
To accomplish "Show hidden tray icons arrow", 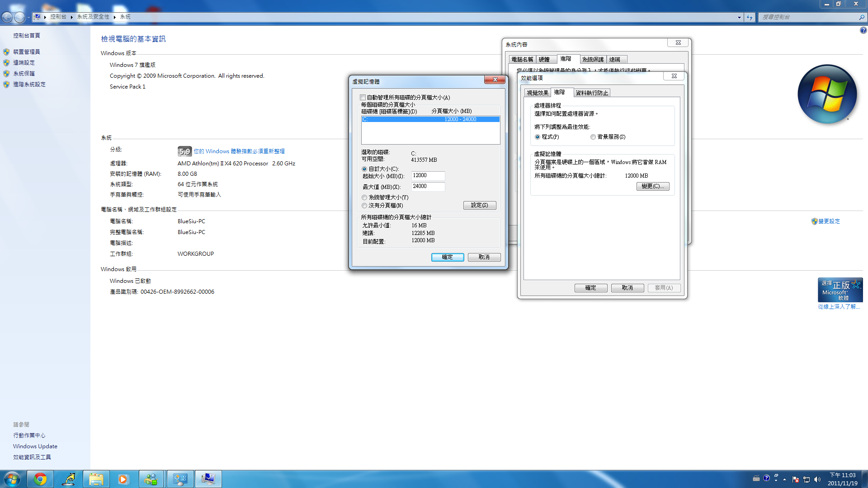I will pyautogui.click(x=784, y=479).
